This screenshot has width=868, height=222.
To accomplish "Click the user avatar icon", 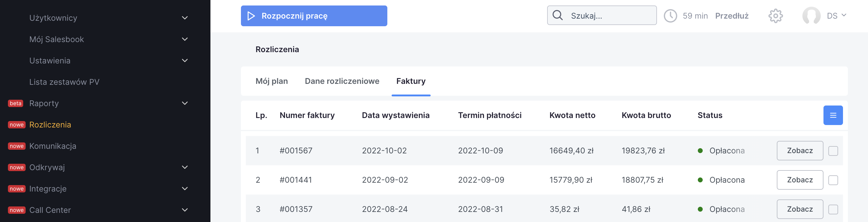I will click(x=811, y=16).
